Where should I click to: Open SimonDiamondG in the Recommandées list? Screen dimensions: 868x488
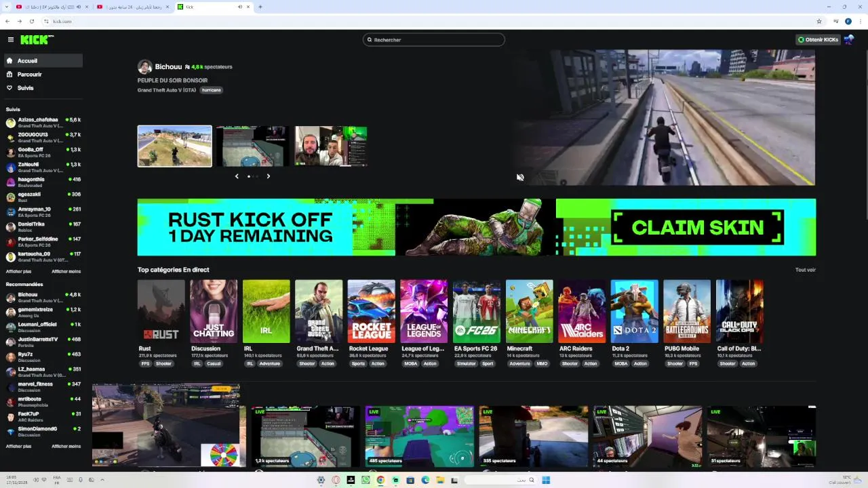[43, 432]
